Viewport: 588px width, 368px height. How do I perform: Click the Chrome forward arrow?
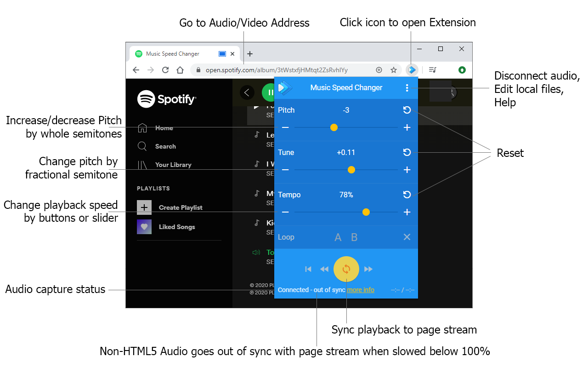(x=151, y=70)
